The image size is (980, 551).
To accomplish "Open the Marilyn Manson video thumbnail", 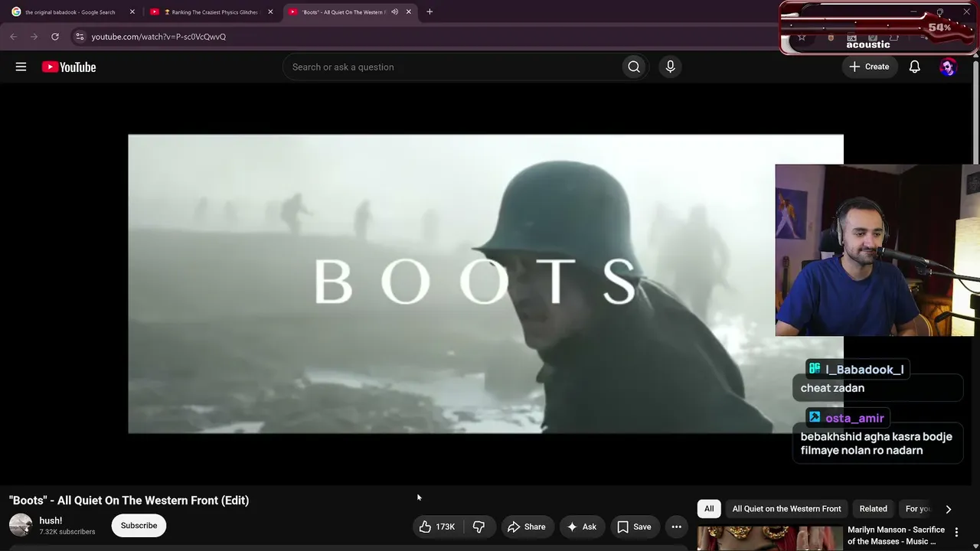I will [769, 538].
